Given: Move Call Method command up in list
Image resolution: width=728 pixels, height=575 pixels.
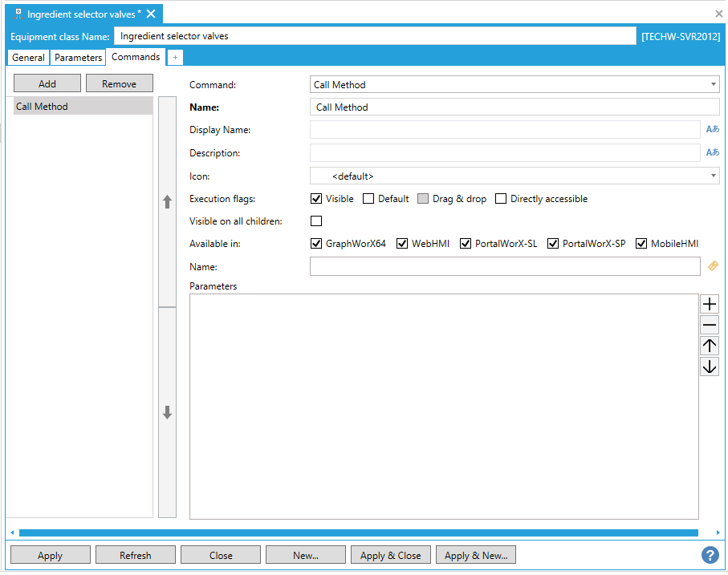Looking at the screenshot, I should (167, 202).
